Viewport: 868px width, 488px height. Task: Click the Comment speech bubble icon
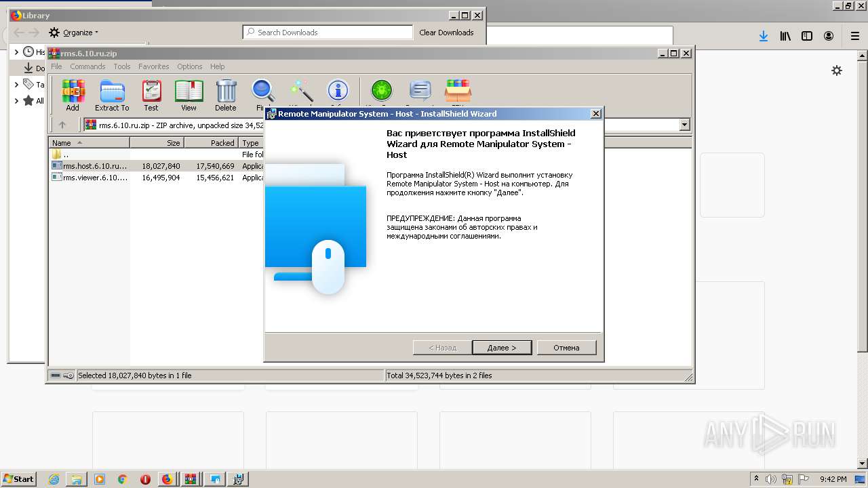(420, 92)
